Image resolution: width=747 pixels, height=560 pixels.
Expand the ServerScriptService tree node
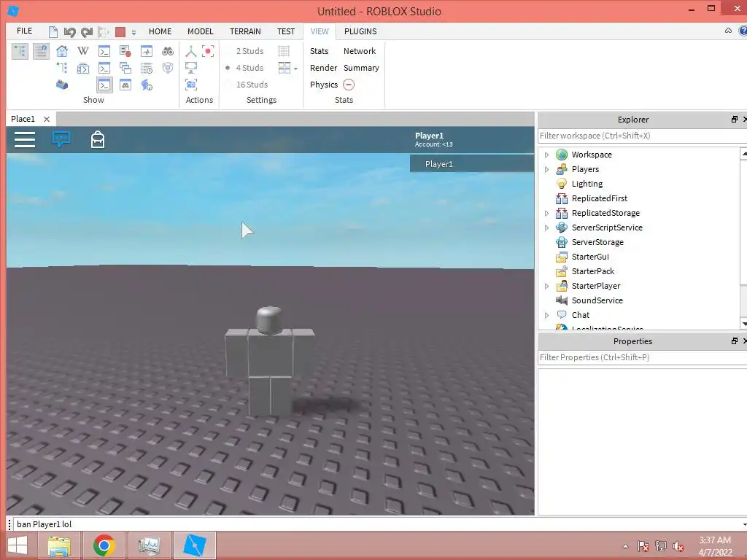click(546, 227)
